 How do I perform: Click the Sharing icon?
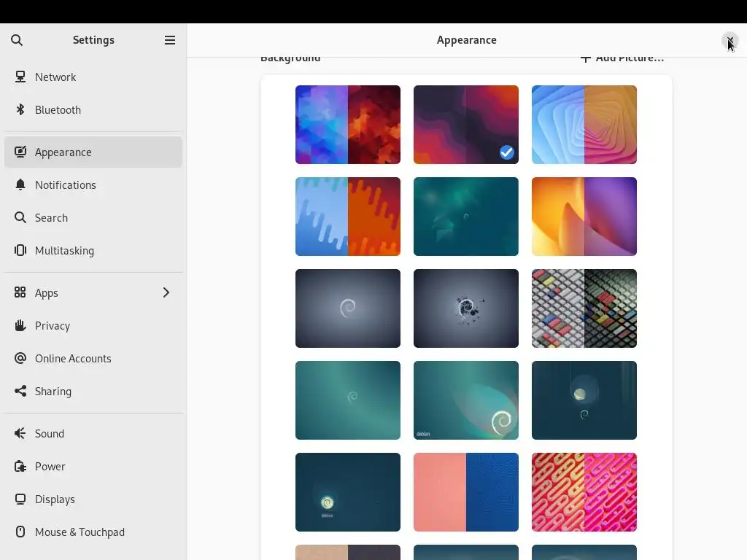point(20,391)
